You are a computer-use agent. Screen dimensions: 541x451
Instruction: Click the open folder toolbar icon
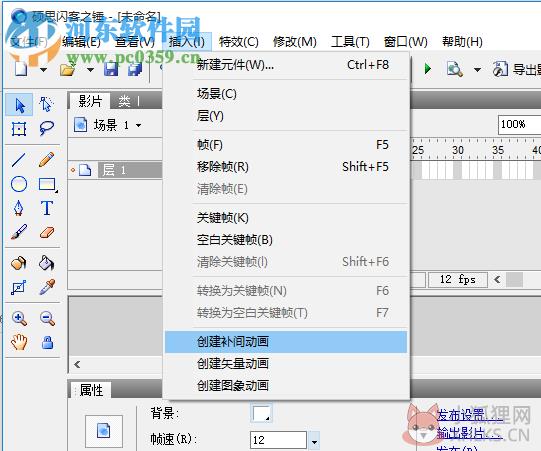coord(68,69)
